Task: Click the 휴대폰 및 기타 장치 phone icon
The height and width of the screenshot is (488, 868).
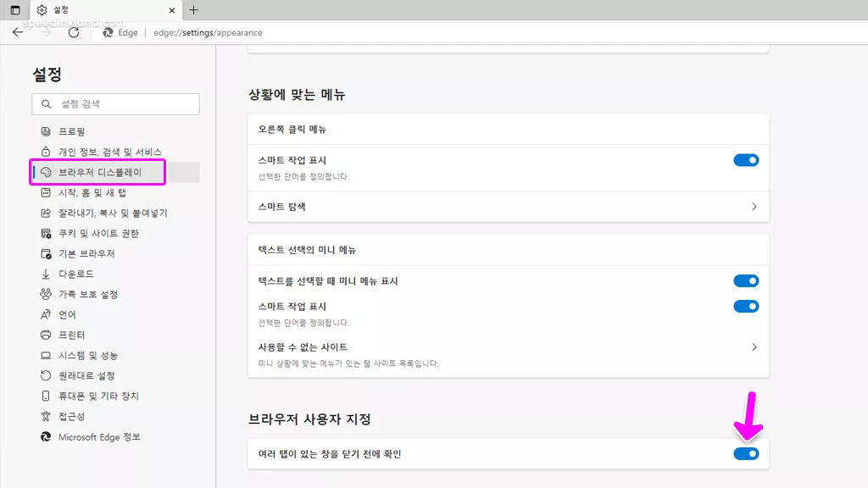Action: (x=46, y=396)
